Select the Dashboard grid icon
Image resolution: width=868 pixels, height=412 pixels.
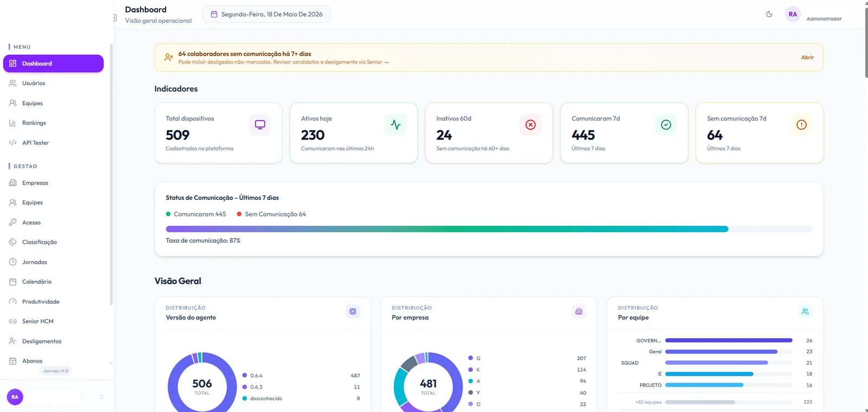pyautogui.click(x=12, y=64)
